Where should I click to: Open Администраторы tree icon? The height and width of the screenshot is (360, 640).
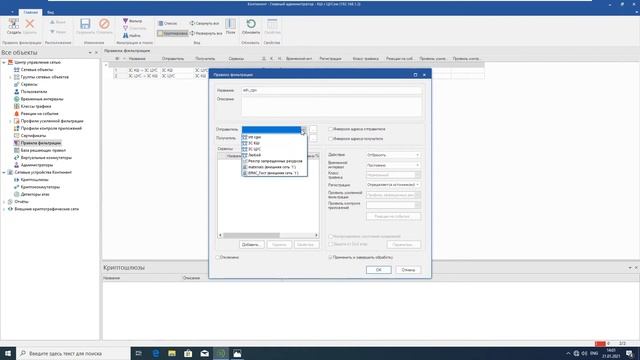[17, 165]
